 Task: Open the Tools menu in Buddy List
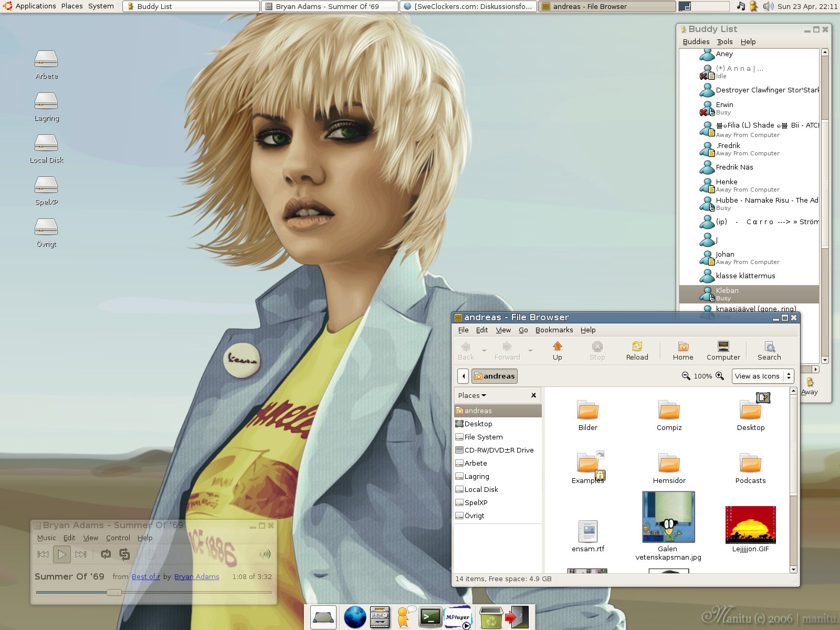pos(724,41)
